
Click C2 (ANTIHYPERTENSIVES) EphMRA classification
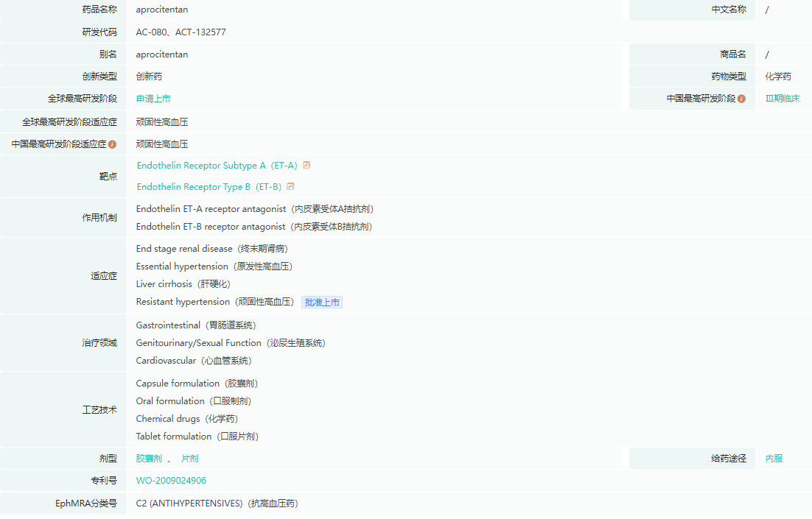pyautogui.click(x=217, y=504)
